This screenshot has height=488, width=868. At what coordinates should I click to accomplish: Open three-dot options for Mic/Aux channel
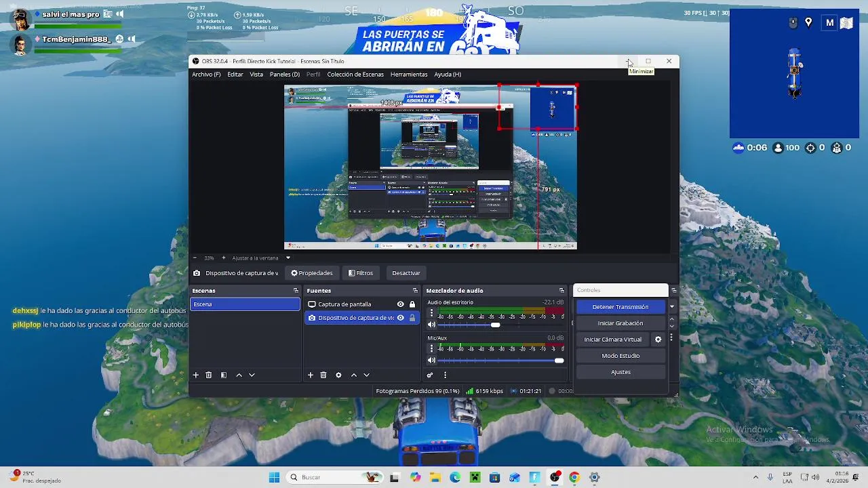click(431, 348)
